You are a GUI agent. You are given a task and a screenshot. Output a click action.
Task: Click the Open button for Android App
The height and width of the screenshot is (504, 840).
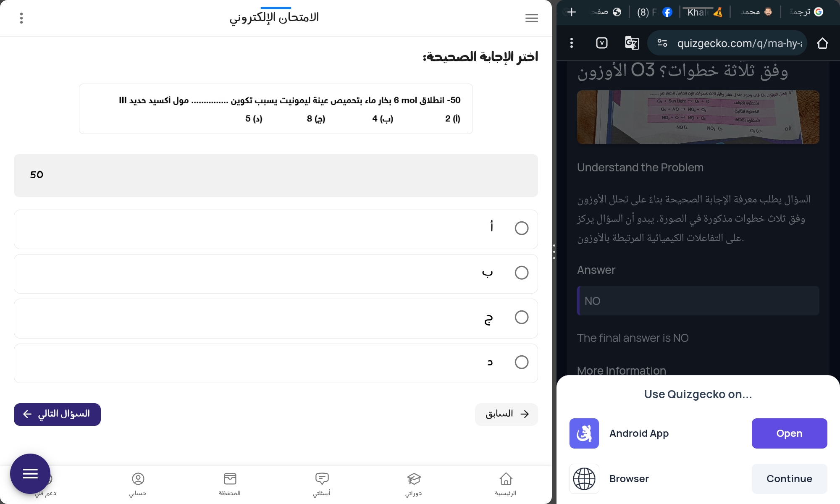click(x=789, y=433)
